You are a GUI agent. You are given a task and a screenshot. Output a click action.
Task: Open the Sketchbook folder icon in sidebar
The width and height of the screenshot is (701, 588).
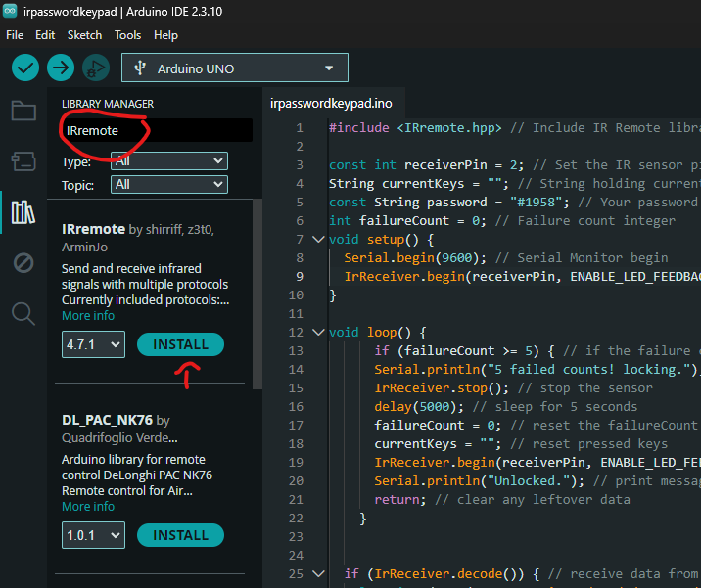[x=23, y=111]
